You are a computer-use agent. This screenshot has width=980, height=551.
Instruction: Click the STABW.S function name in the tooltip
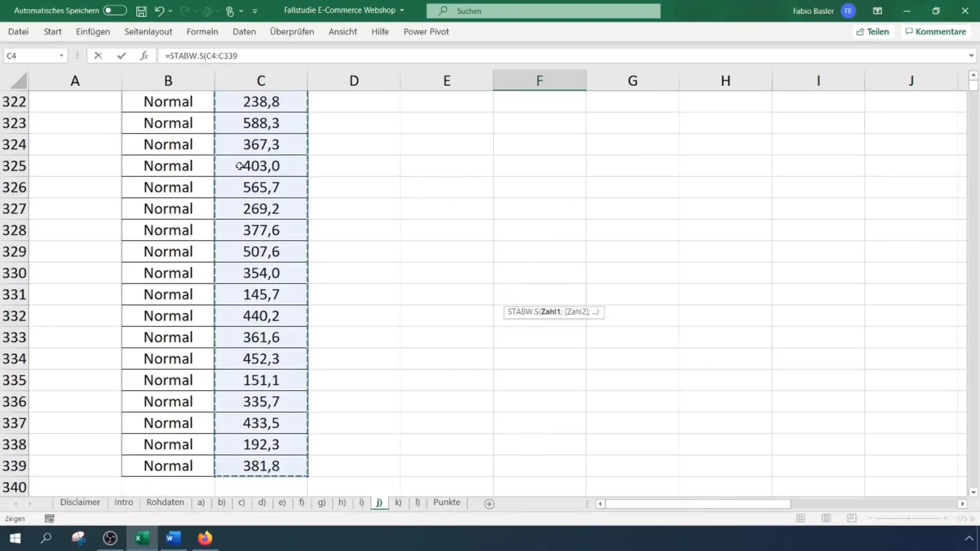click(x=523, y=312)
